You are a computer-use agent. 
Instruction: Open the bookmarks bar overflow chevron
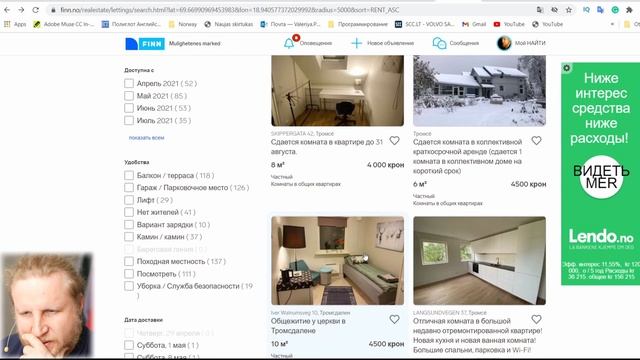pos(612,24)
